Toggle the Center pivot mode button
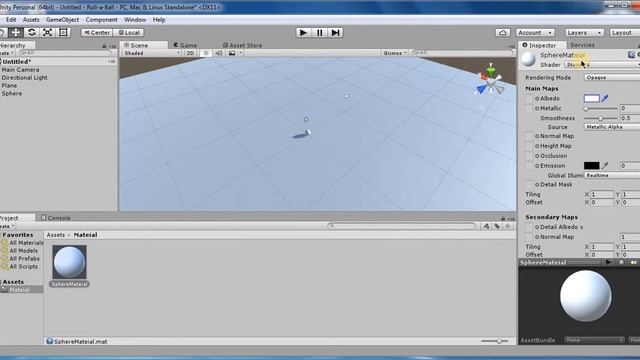The image size is (640, 360). click(97, 33)
